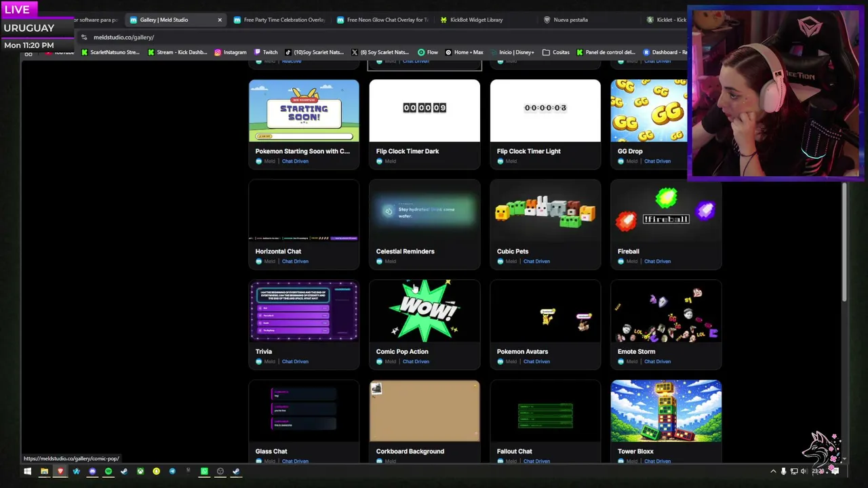Click Chat Driven tag under Emote Storm

point(657,362)
